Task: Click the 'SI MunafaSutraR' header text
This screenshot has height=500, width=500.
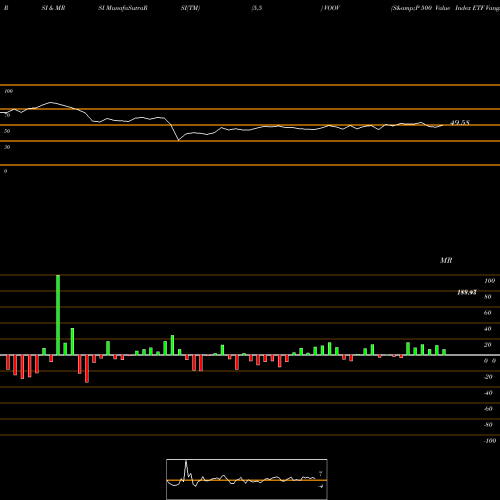Action: [x=123, y=8]
